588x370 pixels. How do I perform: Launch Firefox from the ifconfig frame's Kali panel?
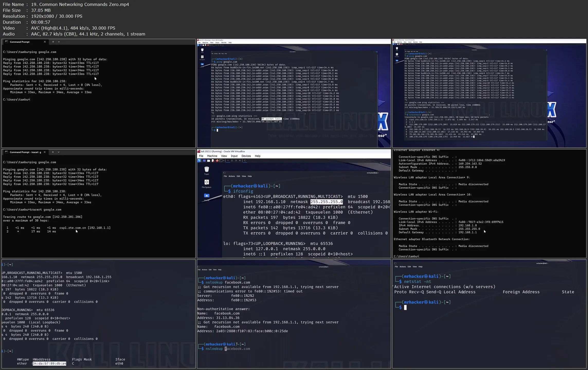tap(217, 160)
